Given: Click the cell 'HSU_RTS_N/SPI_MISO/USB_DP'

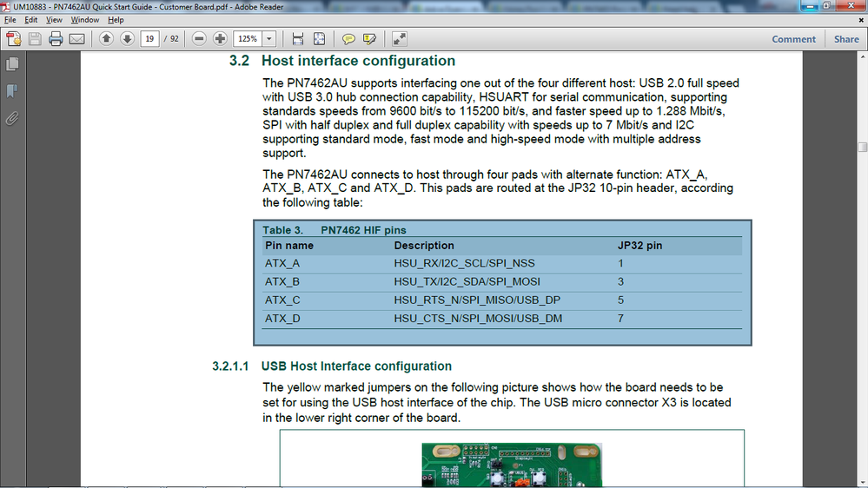Looking at the screenshot, I should click(x=477, y=300).
